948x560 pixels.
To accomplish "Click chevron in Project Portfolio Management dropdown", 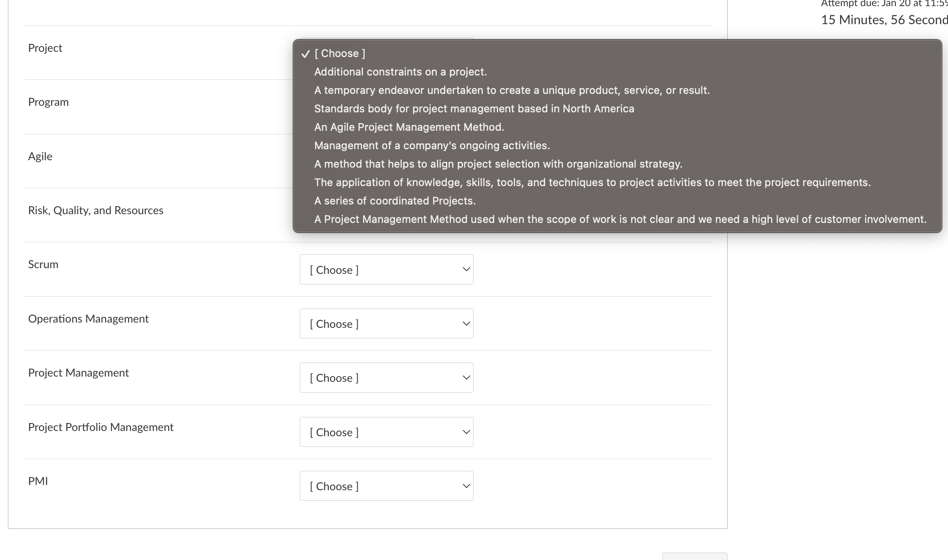I will point(466,432).
